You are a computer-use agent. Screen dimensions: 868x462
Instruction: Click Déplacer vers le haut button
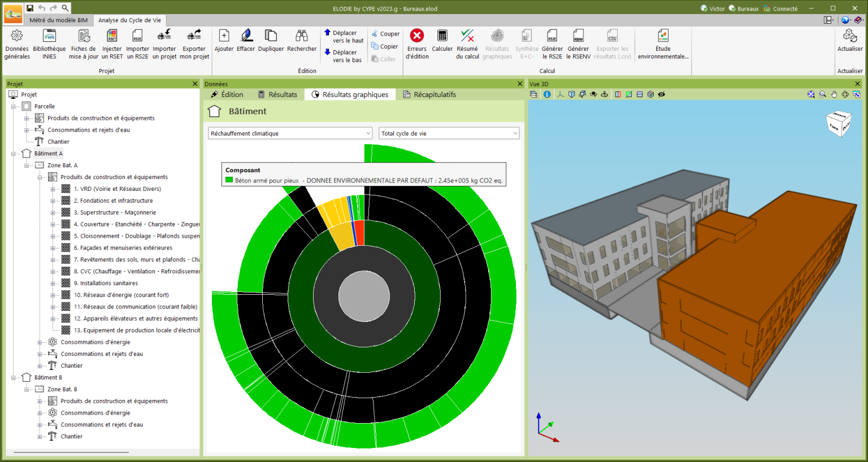click(x=344, y=37)
